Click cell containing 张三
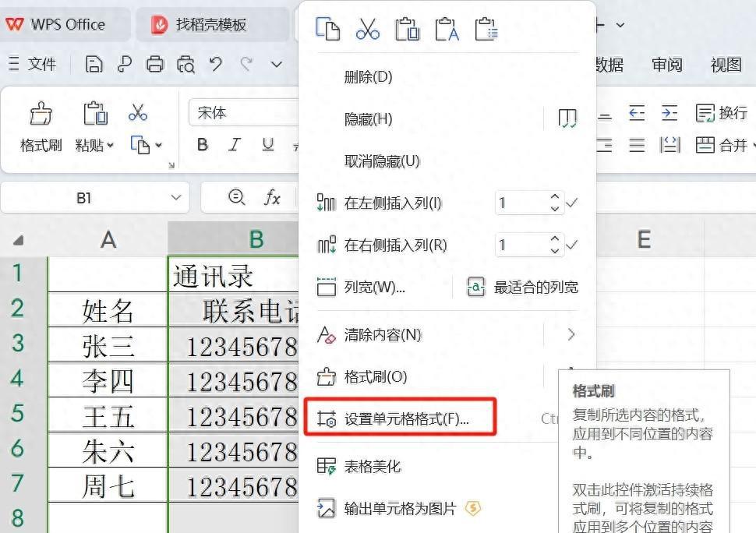Viewport: 756px width, 533px height. [x=108, y=345]
